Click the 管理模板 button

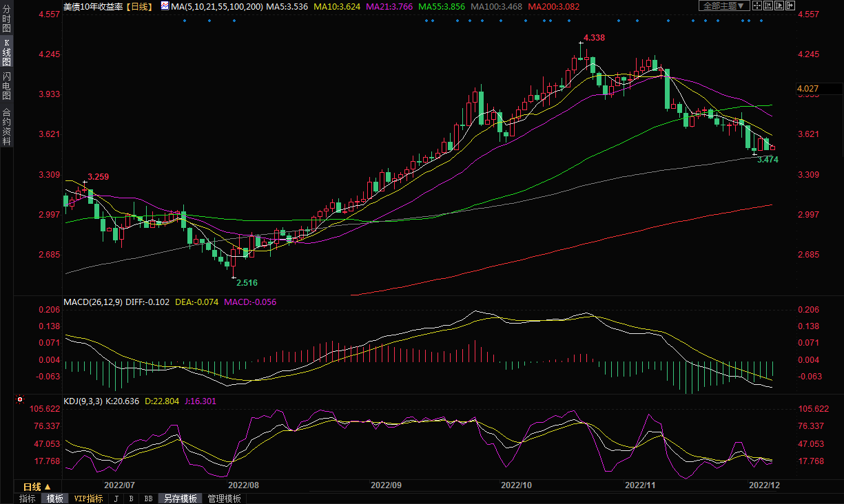tap(224, 498)
